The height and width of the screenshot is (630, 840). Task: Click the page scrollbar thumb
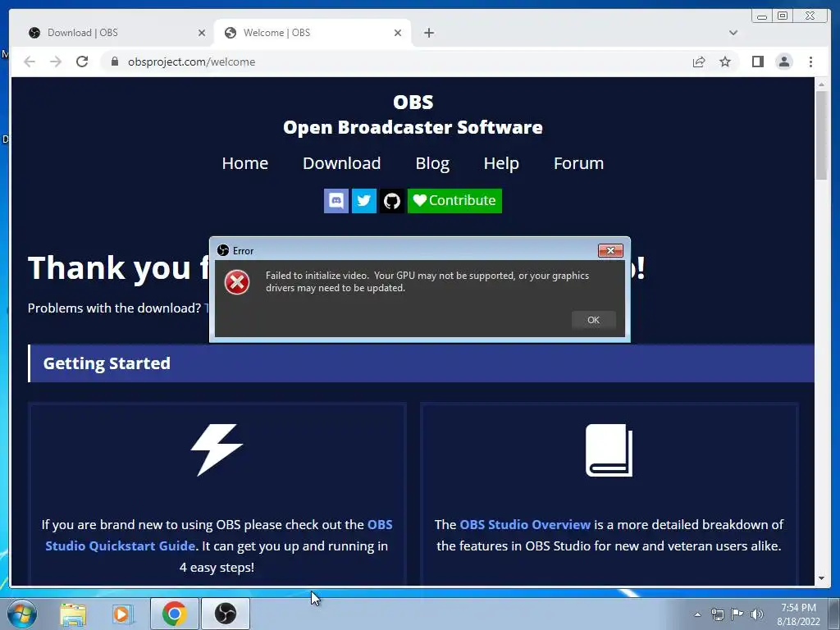[821, 135]
